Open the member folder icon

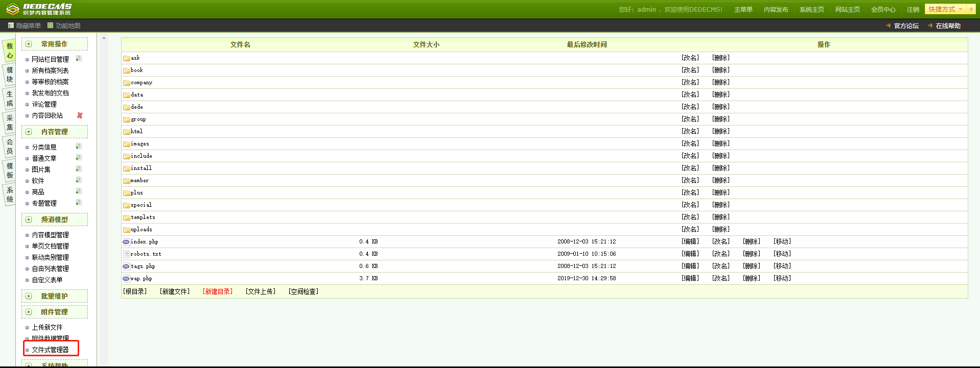pos(127,181)
